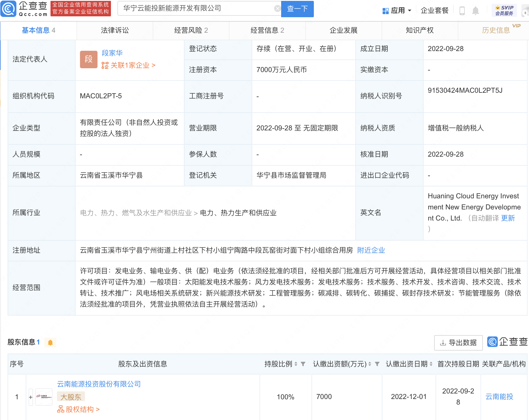The width and height of the screenshot is (529, 420).
Task: Open the mobile app phone icon
Action: (x=462, y=11)
